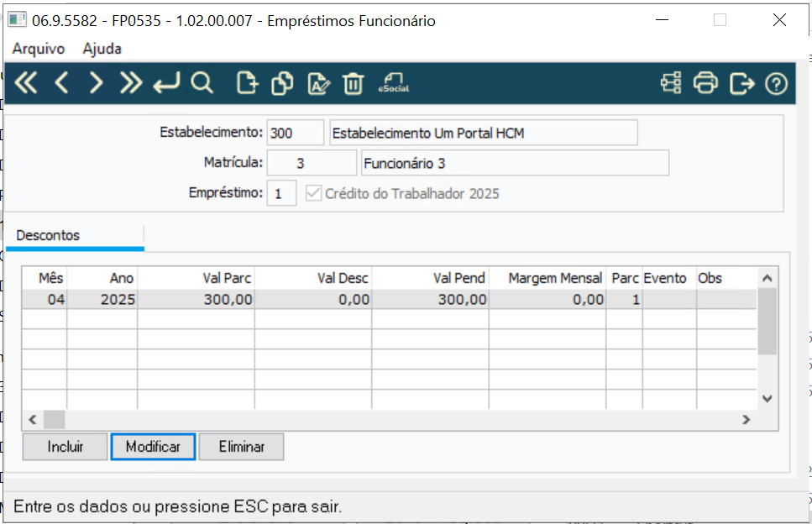Click the Val Parc column header

(196, 278)
